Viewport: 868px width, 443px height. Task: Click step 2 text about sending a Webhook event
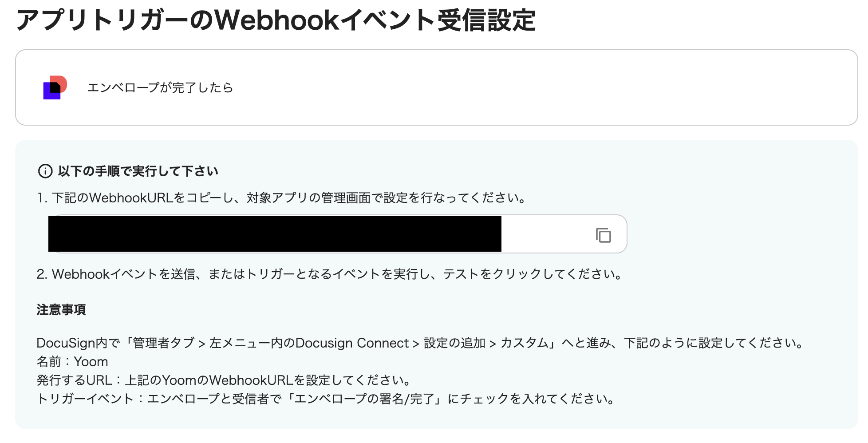point(329,274)
